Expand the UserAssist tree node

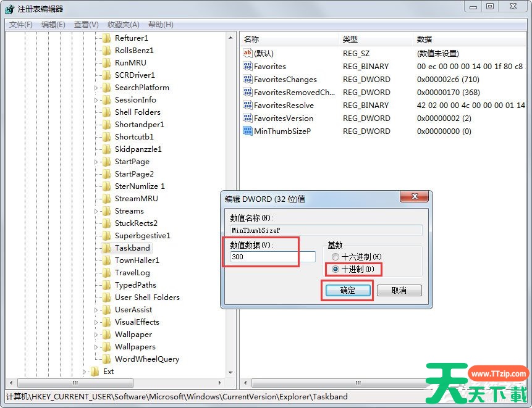(x=96, y=310)
